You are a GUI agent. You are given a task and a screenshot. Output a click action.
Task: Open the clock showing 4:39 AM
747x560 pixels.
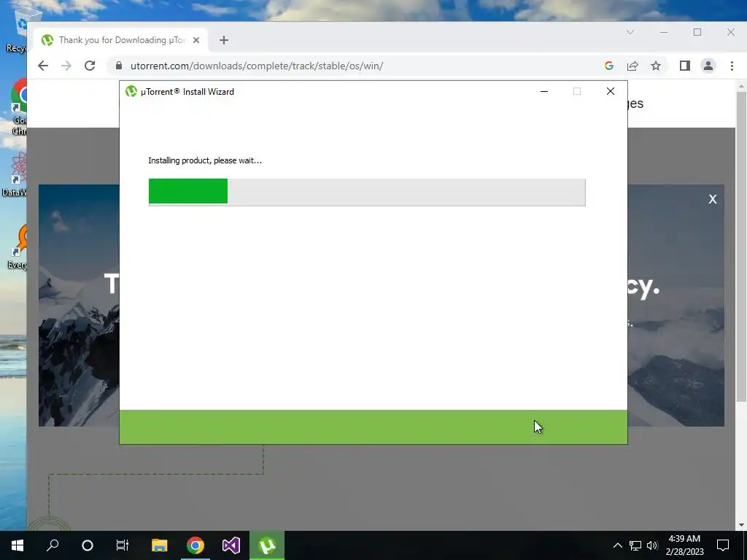tap(684, 545)
